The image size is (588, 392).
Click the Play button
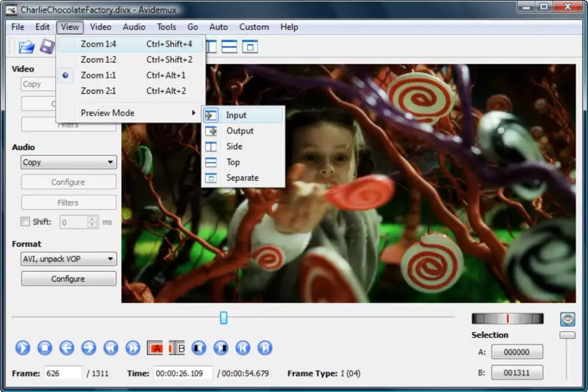22,348
